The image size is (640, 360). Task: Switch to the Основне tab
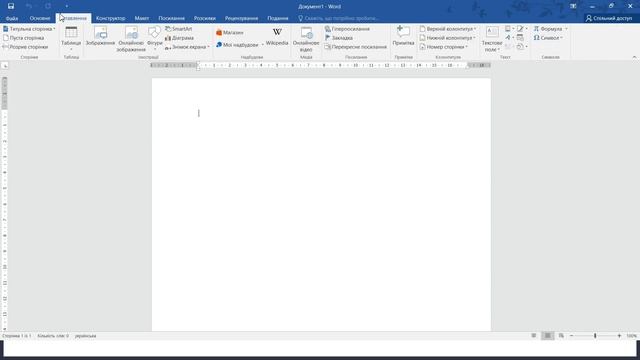(x=40, y=18)
